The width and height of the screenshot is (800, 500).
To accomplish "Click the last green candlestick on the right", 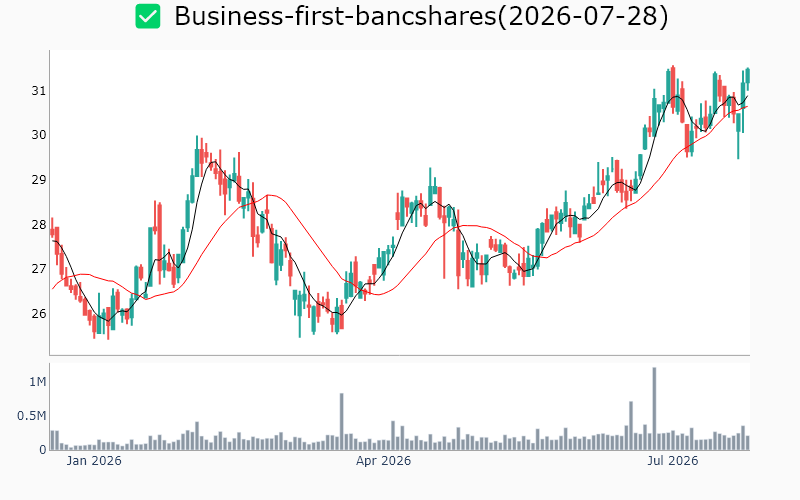I will coord(748,76).
